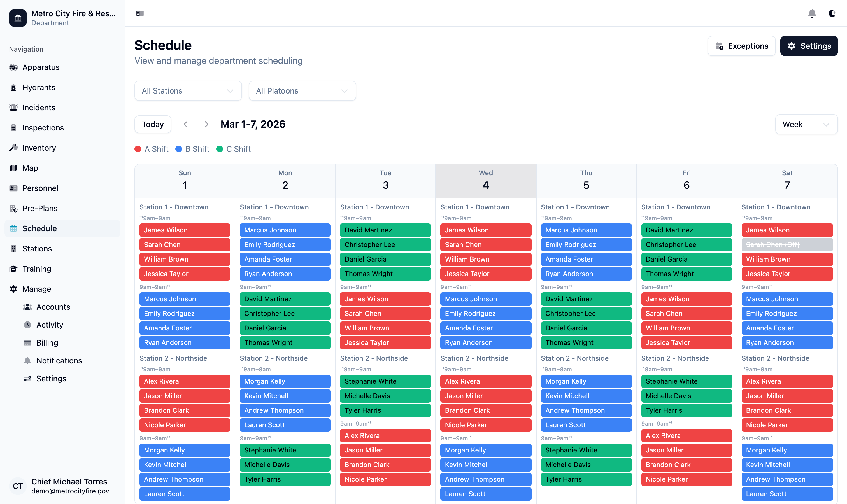Click the Exceptions button

pos(741,46)
